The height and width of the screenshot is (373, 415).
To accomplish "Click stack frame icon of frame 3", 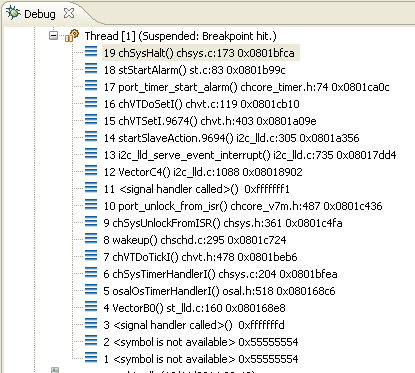I will (91, 323).
